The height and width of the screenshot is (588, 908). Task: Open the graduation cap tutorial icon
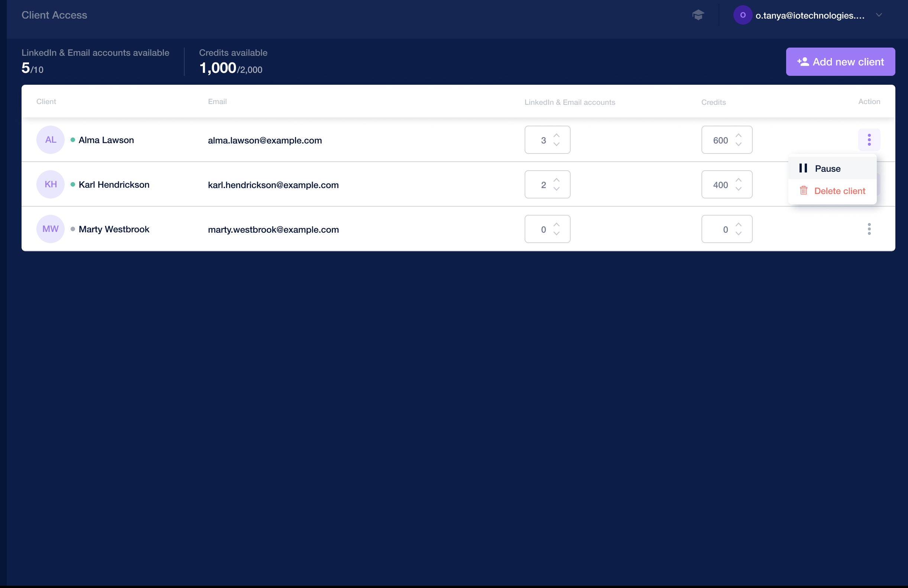[x=698, y=15]
